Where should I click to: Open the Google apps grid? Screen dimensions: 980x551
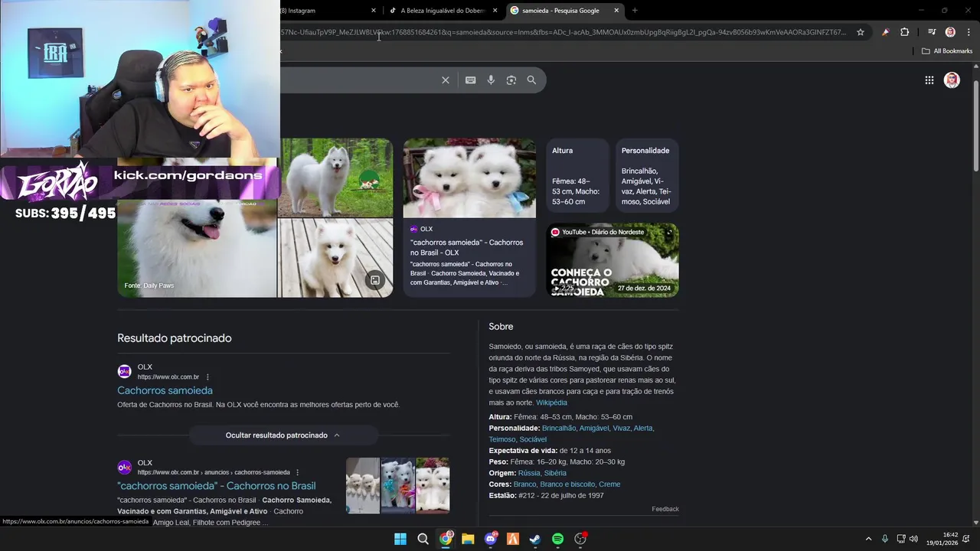tap(929, 80)
